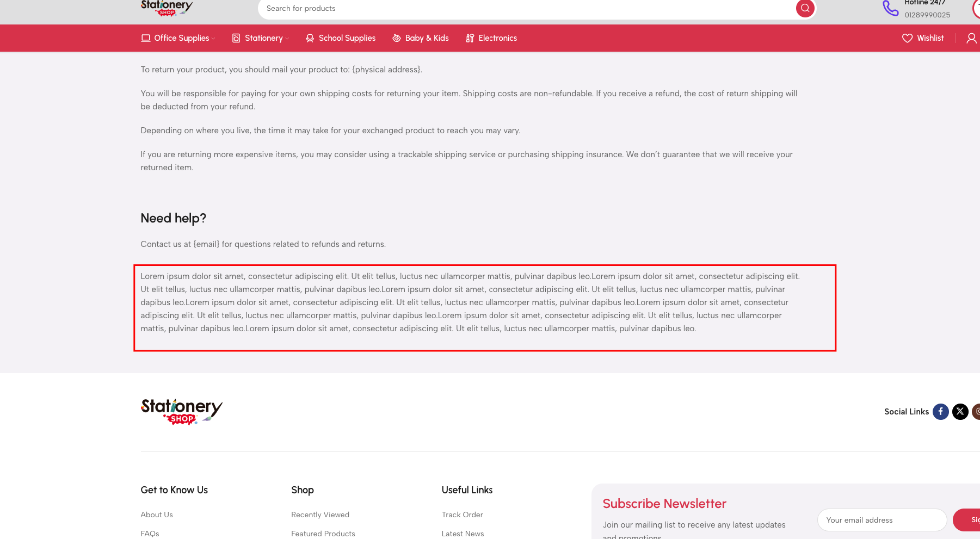Click the School Supplies icon

310,38
